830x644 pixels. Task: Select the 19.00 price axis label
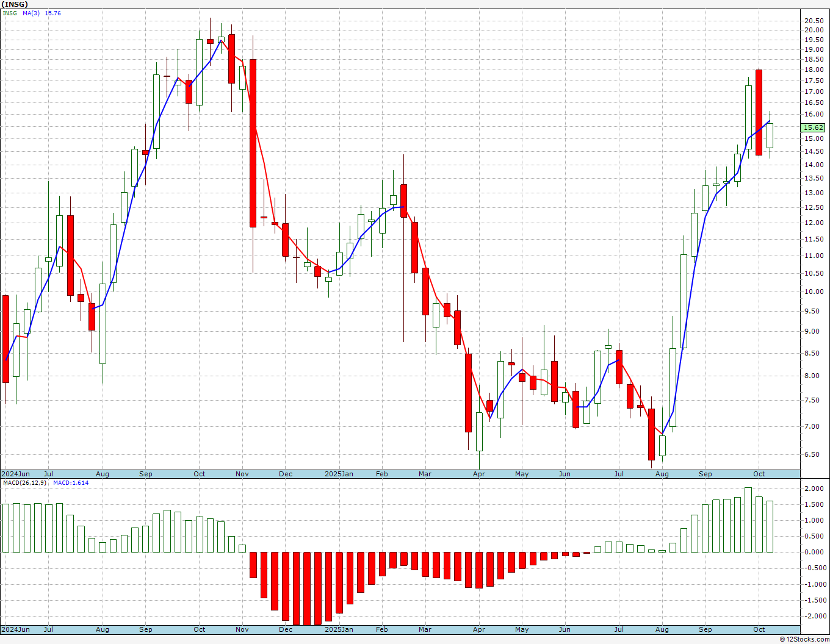(814, 49)
